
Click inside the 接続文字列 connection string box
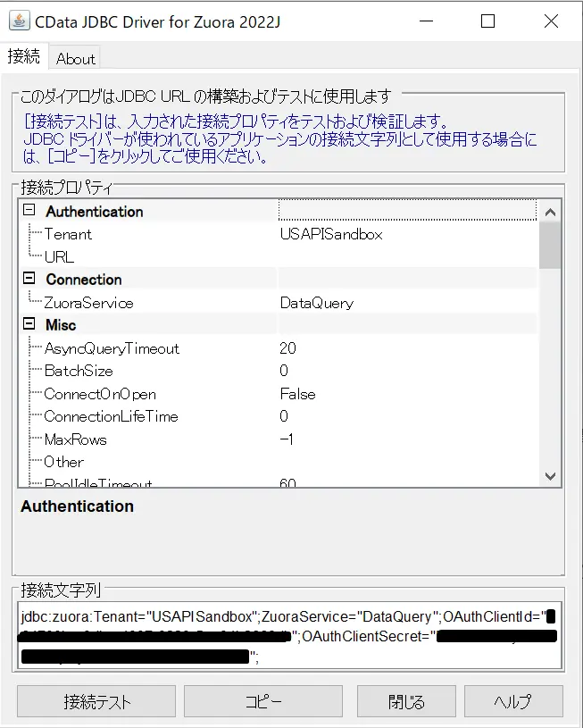tap(289, 636)
